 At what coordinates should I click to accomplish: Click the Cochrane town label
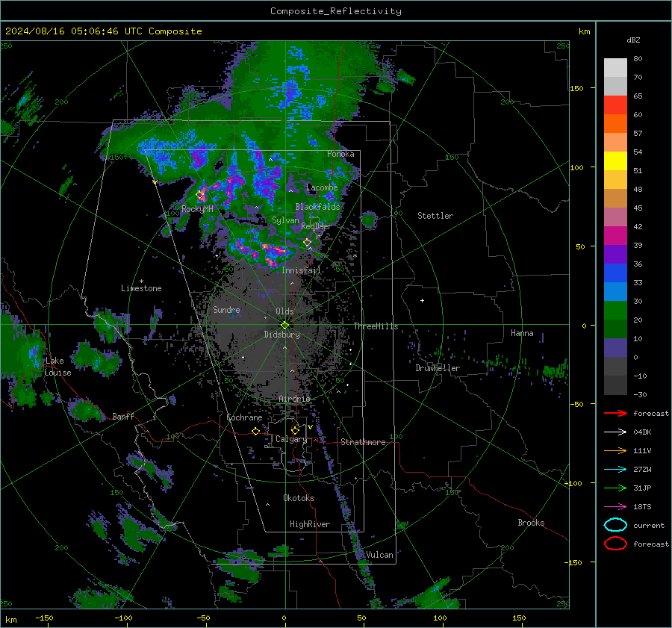(244, 417)
